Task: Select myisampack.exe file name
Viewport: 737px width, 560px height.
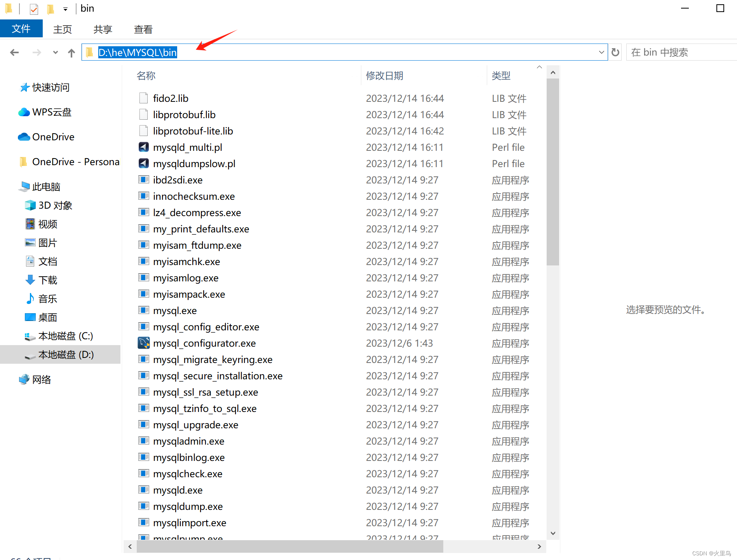Action: tap(189, 294)
